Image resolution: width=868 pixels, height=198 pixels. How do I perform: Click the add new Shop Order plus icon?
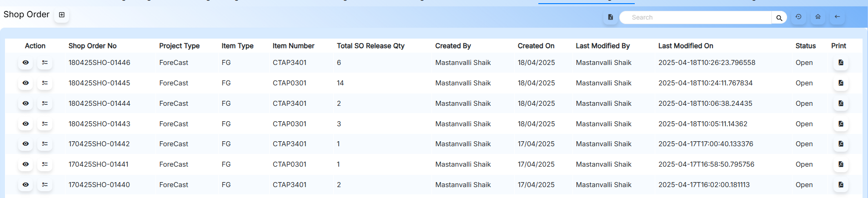(x=62, y=15)
